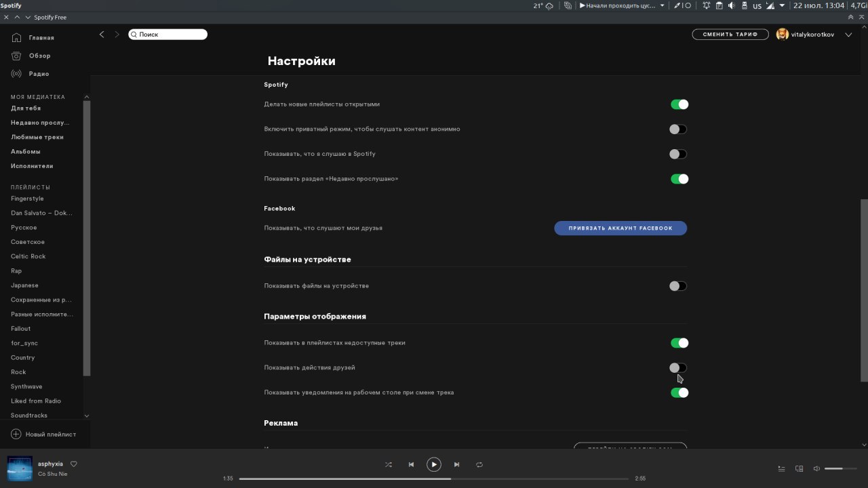Image resolution: width=868 pixels, height=488 pixels.
Task: Enable Показывать файлы на устройстве
Action: (678, 286)
